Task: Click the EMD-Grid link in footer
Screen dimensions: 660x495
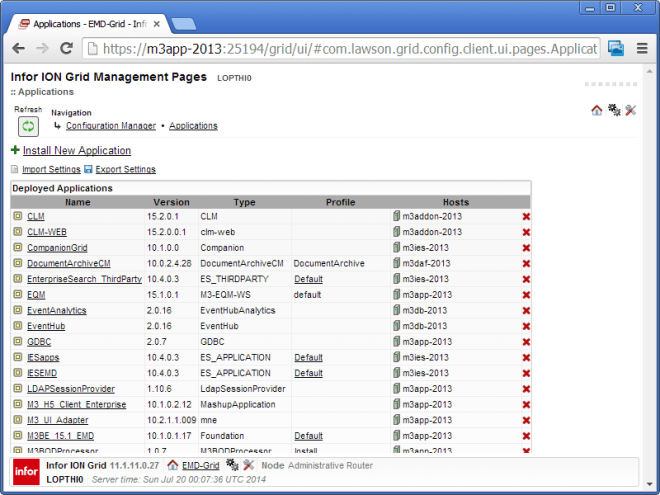Action: [200, 466]
